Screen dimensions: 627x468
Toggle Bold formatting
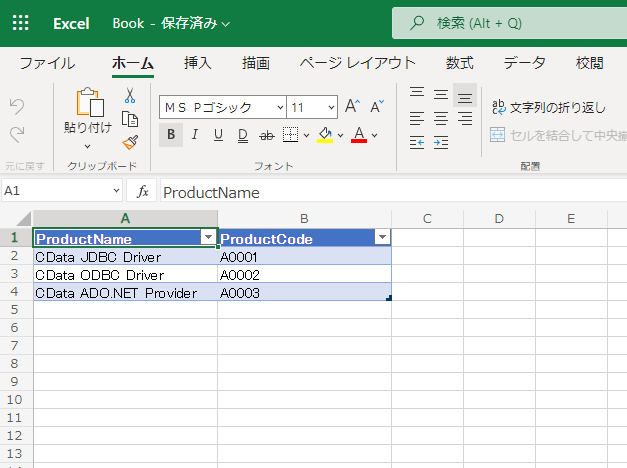pos(171,135)
